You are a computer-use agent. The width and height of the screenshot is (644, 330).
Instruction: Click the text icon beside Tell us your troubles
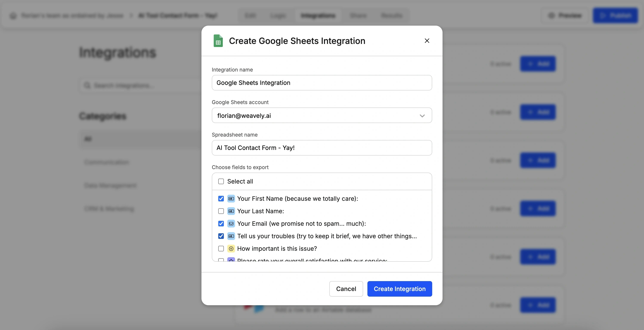pos(231,236)
